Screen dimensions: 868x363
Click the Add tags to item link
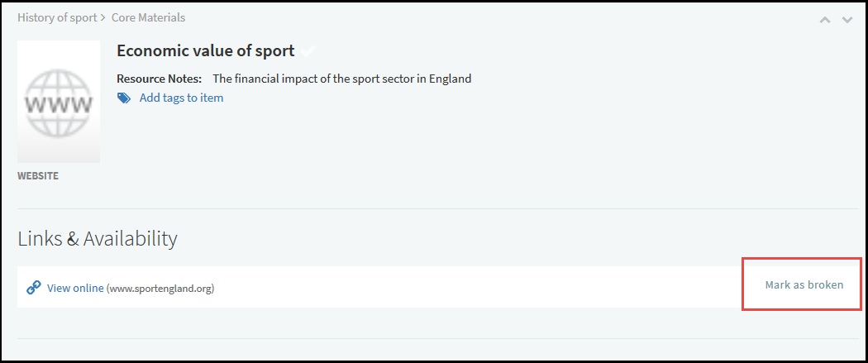click(181, 98)
